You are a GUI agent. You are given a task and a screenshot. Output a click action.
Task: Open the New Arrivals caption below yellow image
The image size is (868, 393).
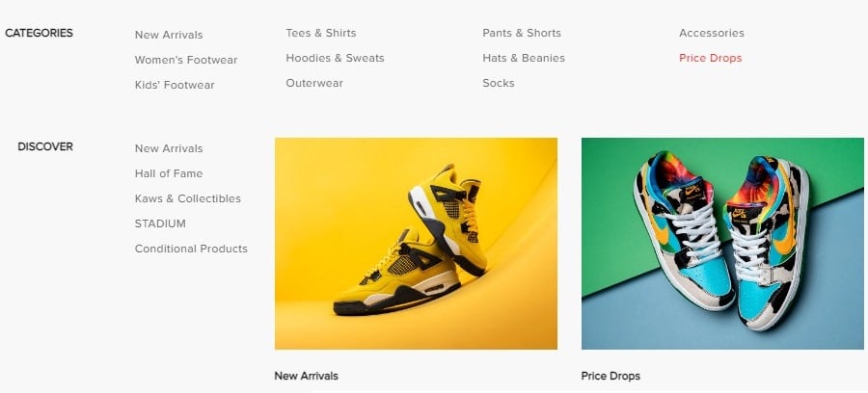306,376
